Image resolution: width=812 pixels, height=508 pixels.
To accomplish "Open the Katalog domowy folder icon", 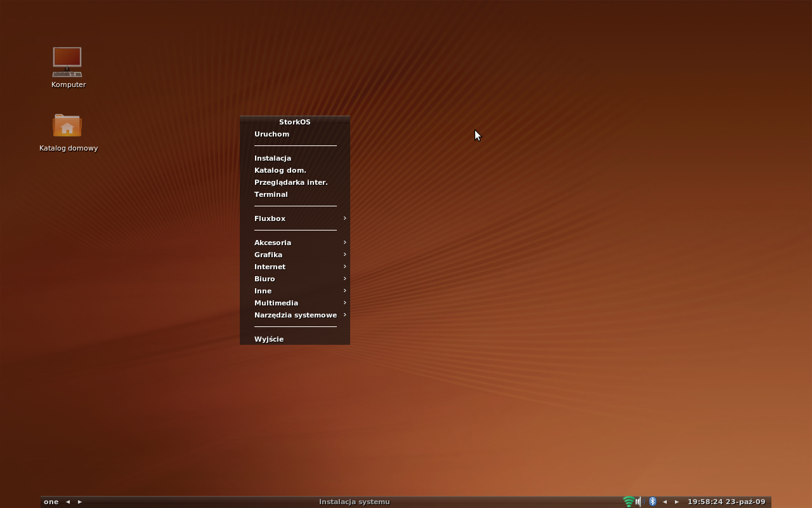I will tap(67, 126).
